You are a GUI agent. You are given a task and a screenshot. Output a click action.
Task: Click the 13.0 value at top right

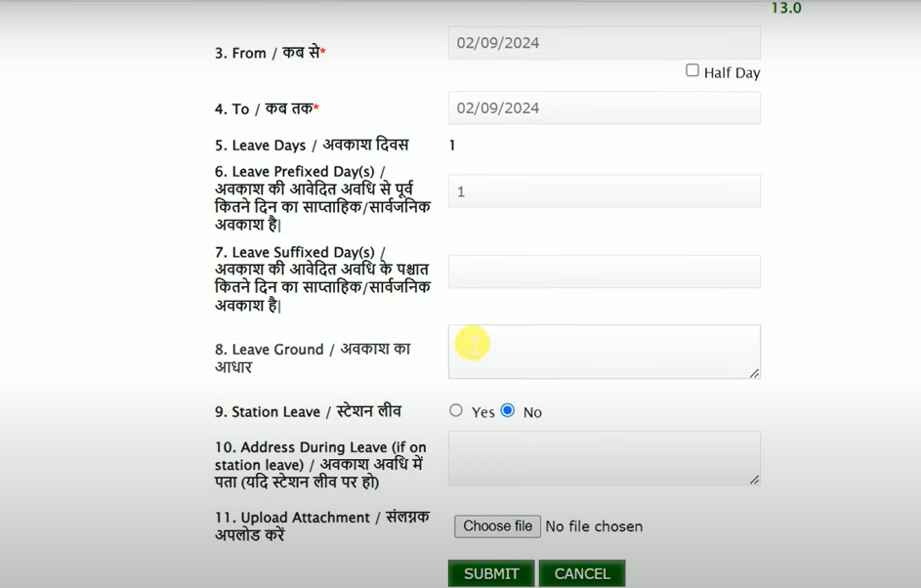(786, 8)
